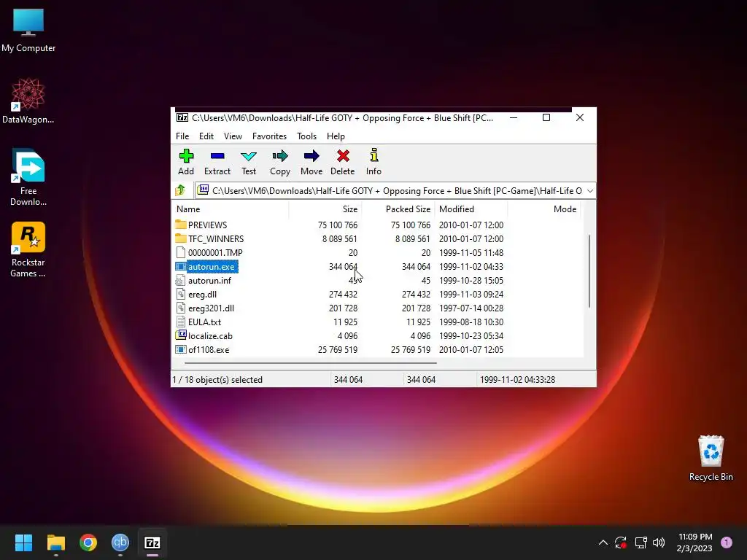Viewport: 747px width, 560px height.
Task: Select the ereg.dll file name
Action: [203, 295]
